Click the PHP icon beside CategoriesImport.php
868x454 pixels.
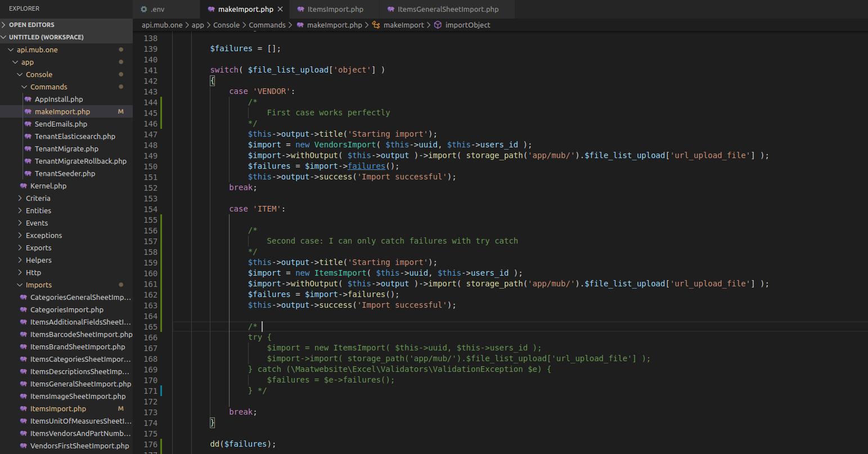coord(24,309)
